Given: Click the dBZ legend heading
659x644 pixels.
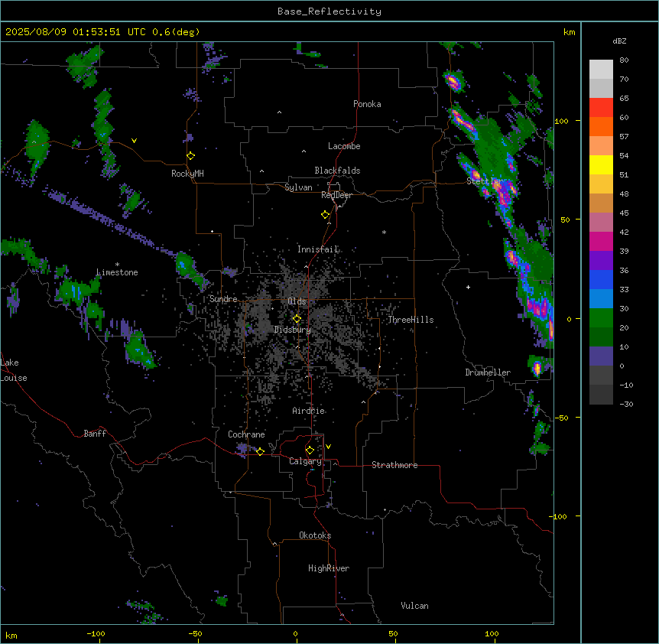Looking at the screenshot, I should 619,41.
